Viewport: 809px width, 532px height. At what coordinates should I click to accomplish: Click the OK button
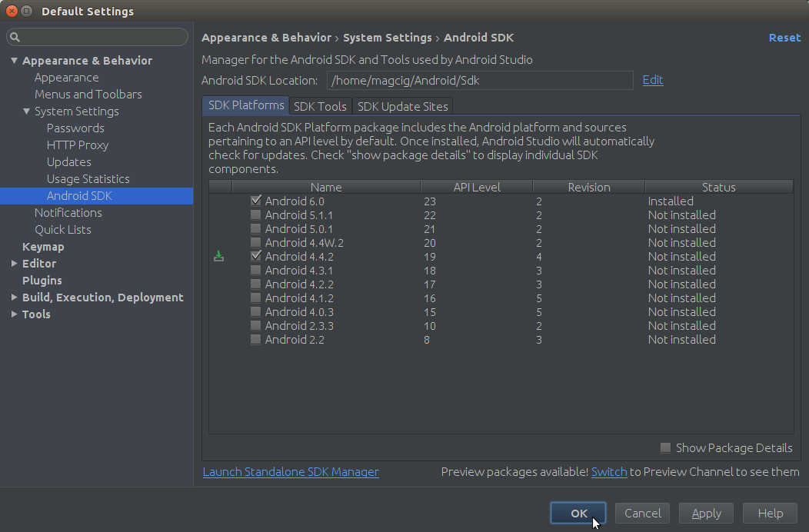coord(578,513)
